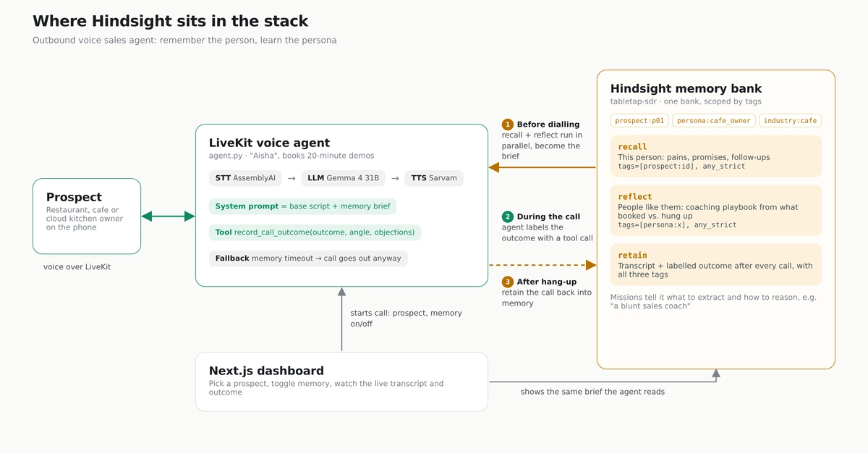Select the 'Hindsight memory bank' heading

pyautogui.click(x=686, y=88)
